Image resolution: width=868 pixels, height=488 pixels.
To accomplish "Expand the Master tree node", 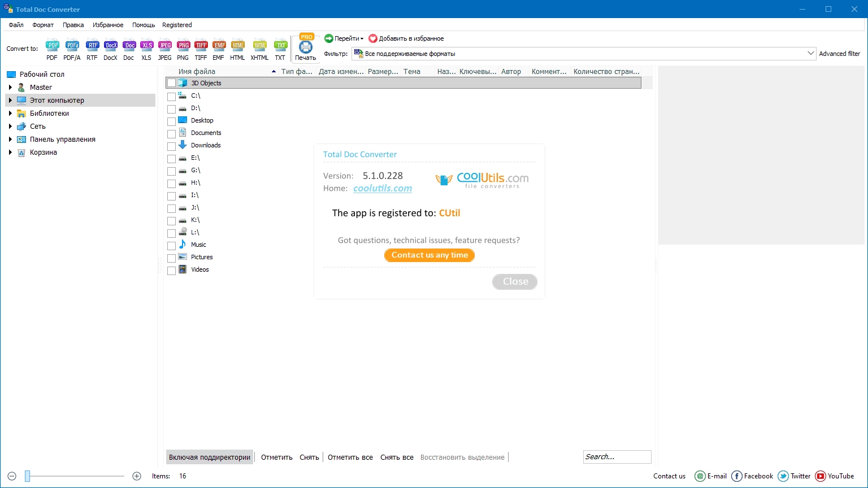I will point(10,88).
